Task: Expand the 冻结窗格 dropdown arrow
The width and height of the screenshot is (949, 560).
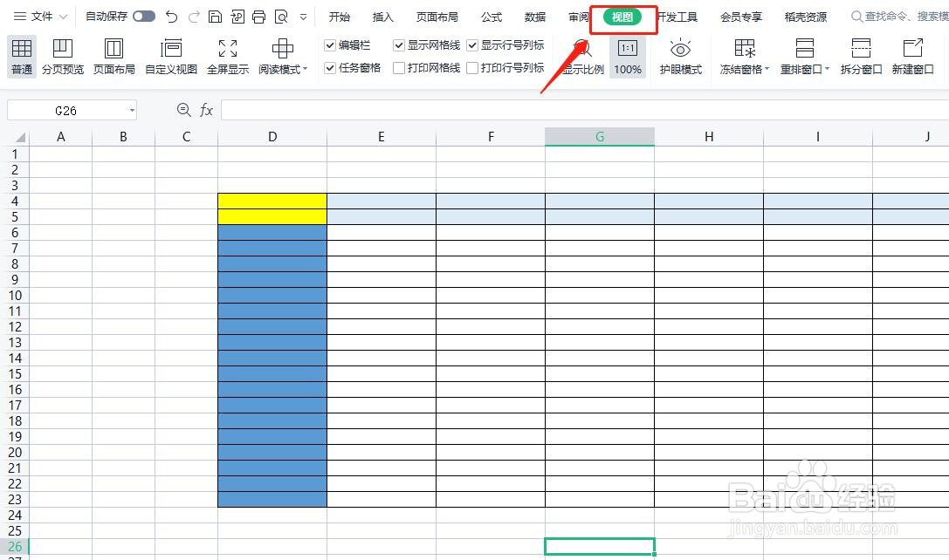Action: (x=767, y=69)
